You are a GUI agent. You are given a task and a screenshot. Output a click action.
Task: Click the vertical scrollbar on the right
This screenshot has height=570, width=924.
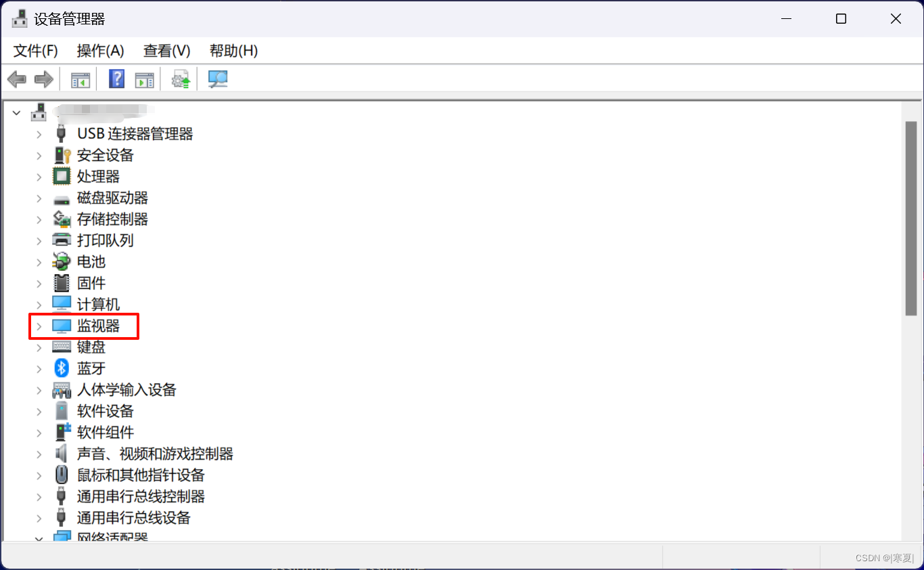point(910,203)
